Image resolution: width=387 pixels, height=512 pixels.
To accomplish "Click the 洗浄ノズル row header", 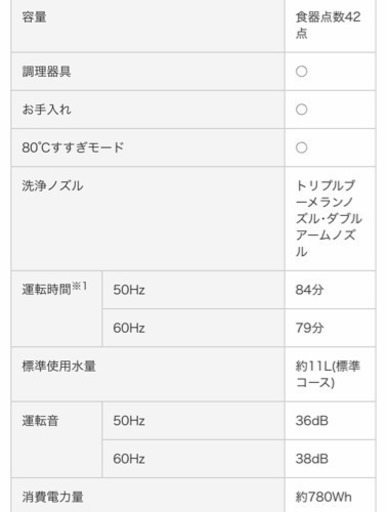I will (x=52, y=186).
